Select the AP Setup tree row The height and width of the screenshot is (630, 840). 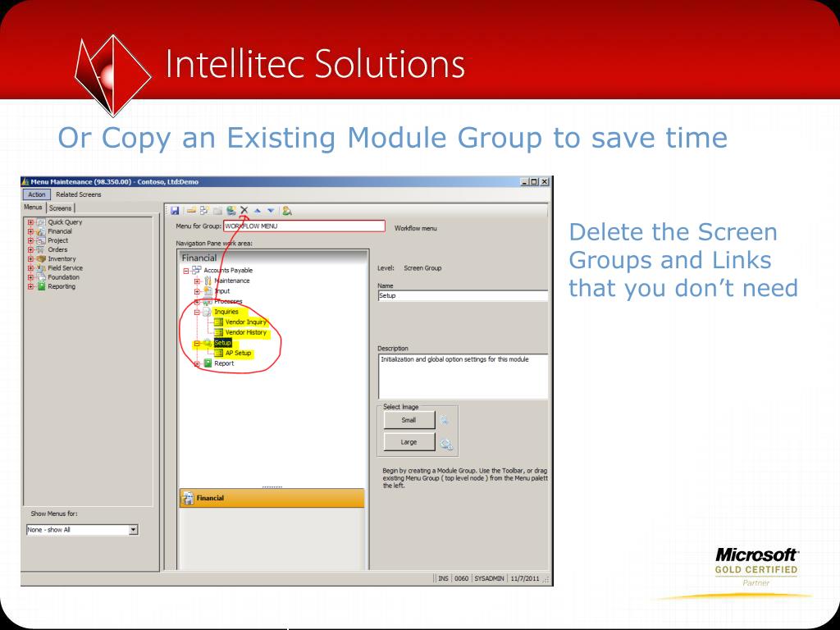point(238,353)
